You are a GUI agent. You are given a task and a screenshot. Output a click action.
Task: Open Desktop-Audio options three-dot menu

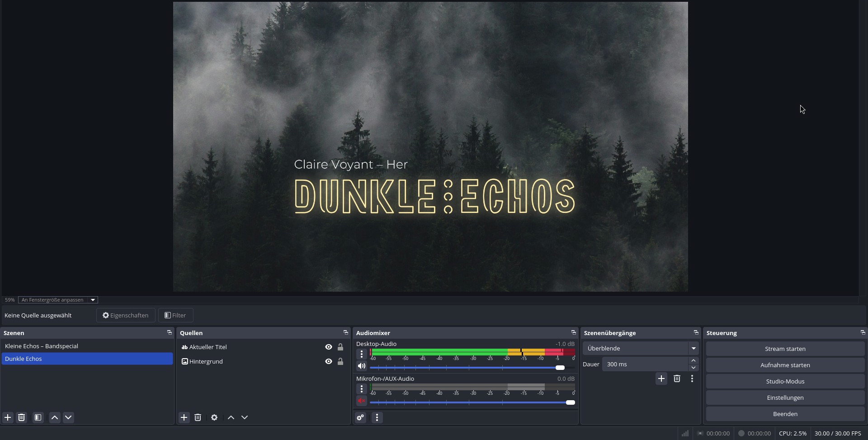362,354
